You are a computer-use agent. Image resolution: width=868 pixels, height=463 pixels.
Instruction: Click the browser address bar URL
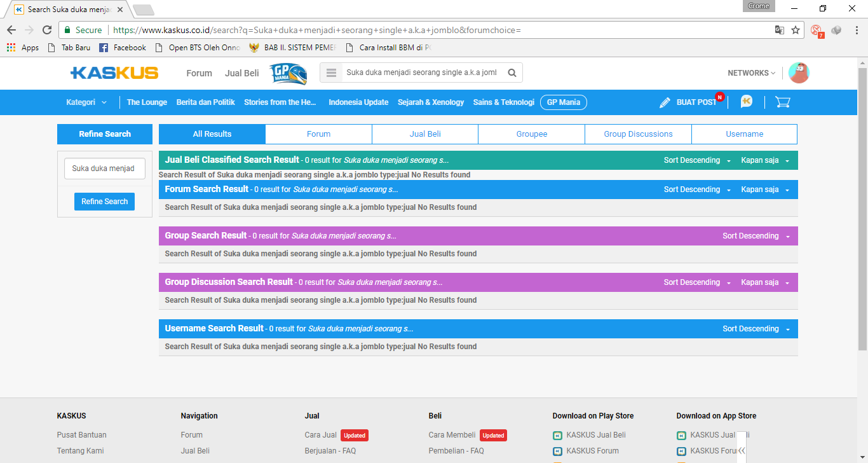click(x=317, y=30)
